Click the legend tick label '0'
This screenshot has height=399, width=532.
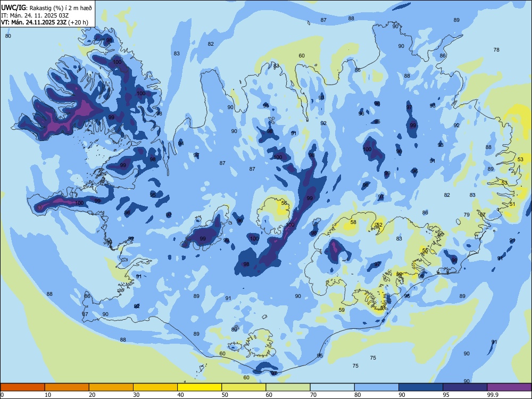point(2,395)
